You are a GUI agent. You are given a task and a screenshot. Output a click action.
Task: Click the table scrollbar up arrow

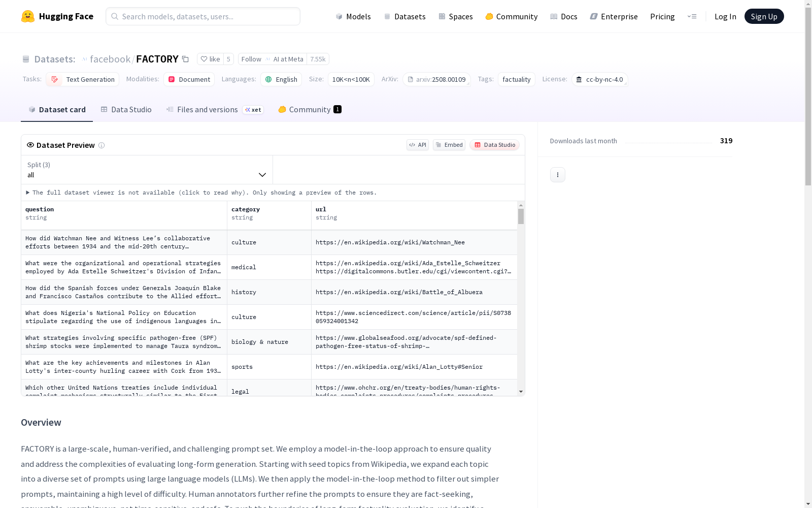coord(521,205)
